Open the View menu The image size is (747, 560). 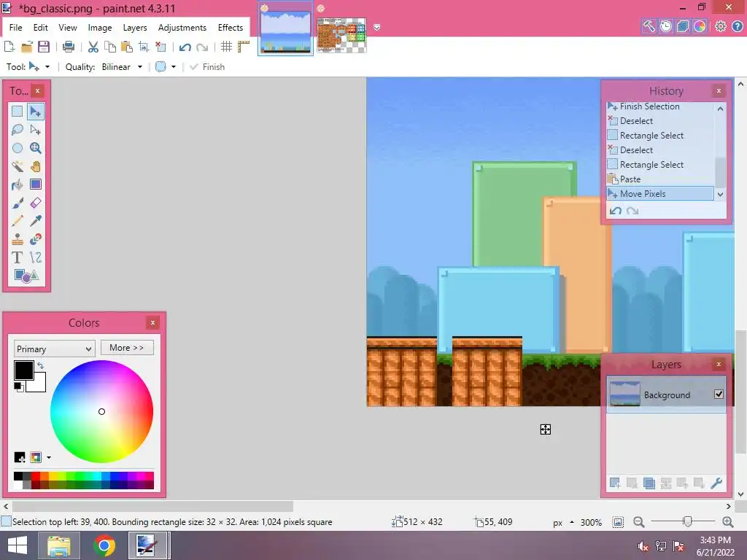pos(68,28)
